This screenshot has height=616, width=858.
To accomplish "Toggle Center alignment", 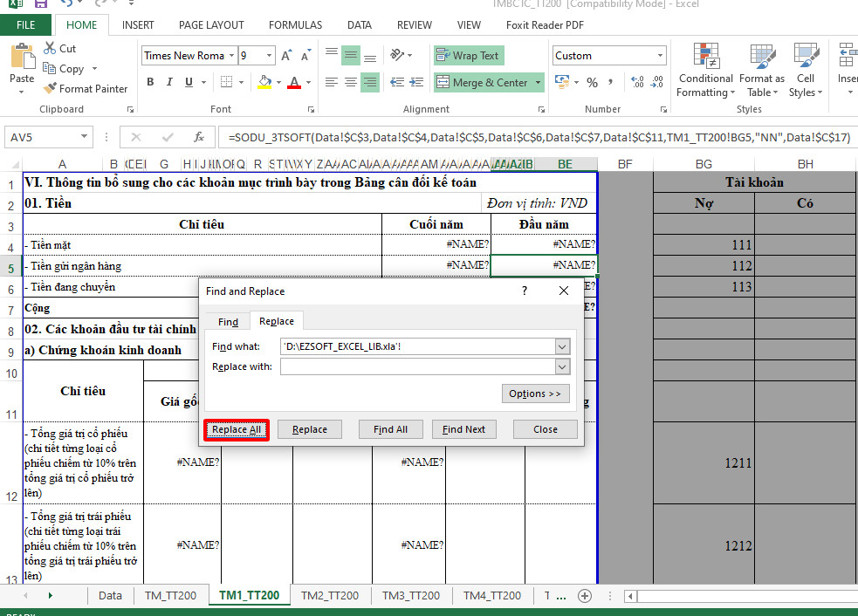I will pos(351,82).
